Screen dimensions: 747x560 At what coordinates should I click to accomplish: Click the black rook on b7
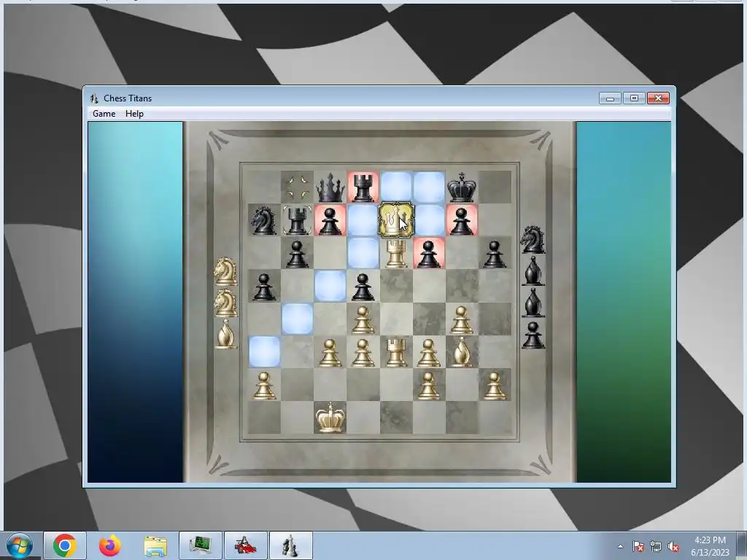(297, 220)
